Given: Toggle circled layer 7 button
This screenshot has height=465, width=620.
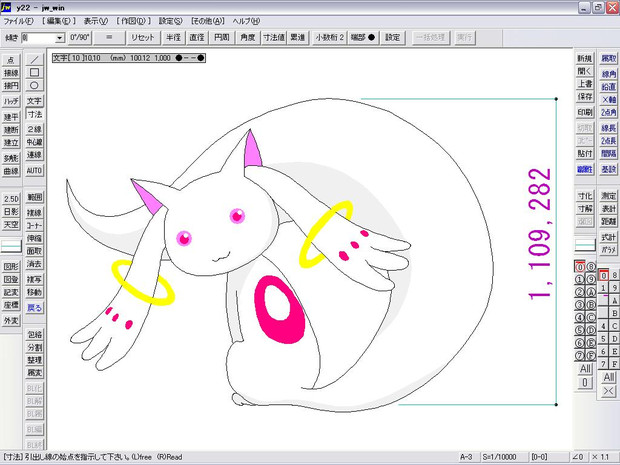Looking at the screenshot, I should (x=580, y=355).
